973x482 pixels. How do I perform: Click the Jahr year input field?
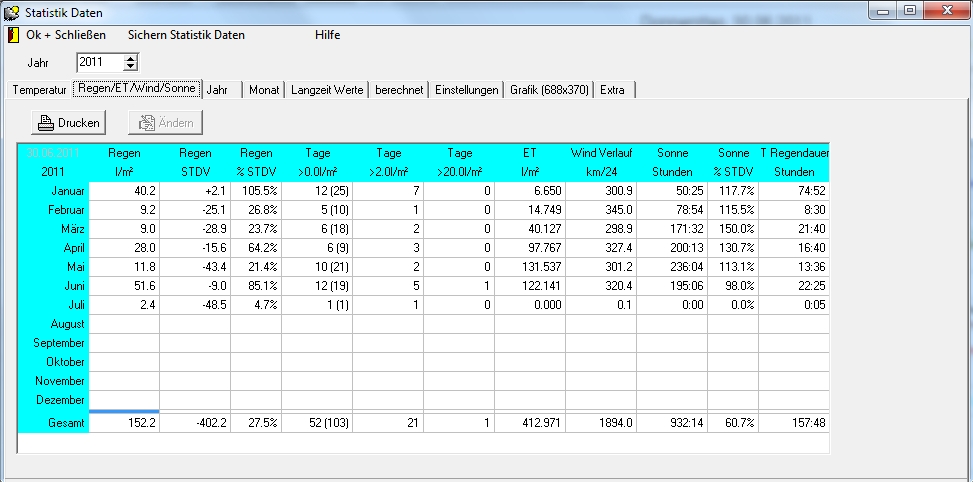pos(99,62)
